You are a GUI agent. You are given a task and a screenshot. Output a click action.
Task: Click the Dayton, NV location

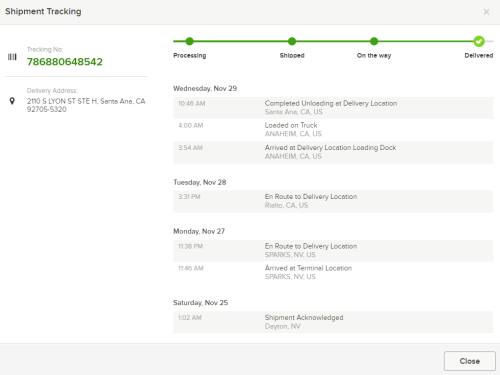click(x=283, y=326)
